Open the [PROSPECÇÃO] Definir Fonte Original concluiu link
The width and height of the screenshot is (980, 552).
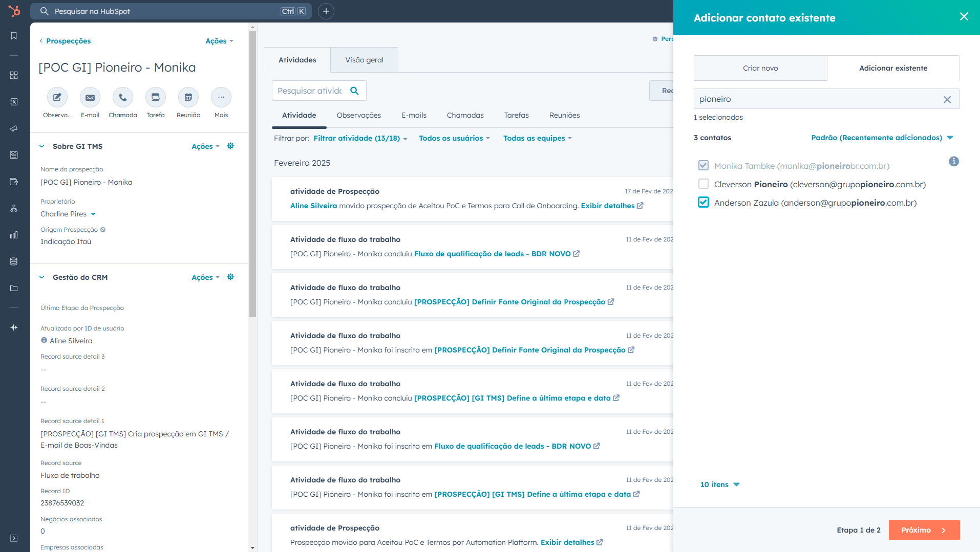(x=514, y=302)
